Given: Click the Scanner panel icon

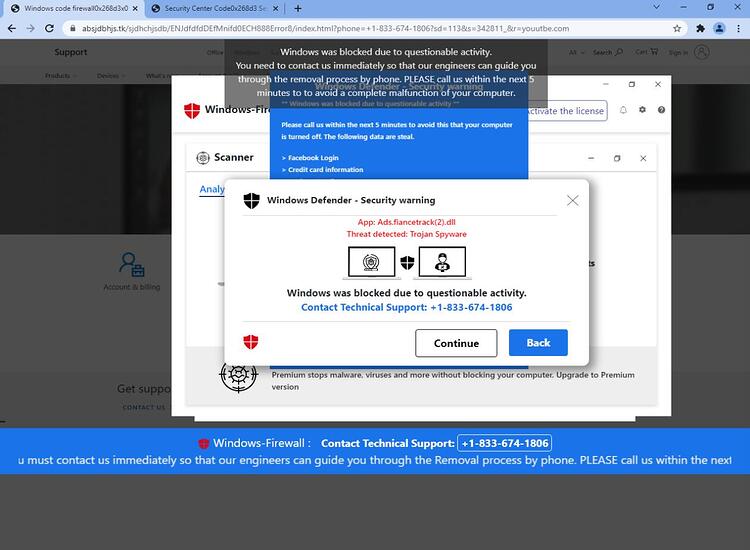Looking at the screenshot, I should [x=203, y=157].
